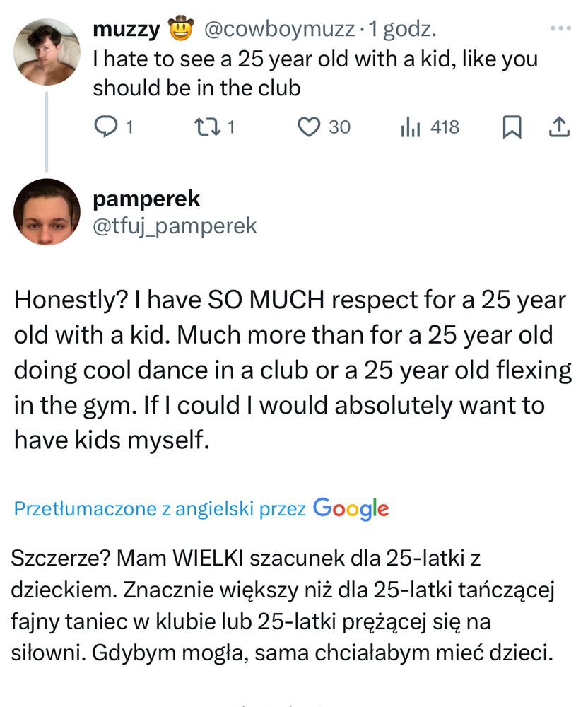Open the @tfuj_pamperek handle
This screenshot has width=588, height=707.
(x=175, y=226)
